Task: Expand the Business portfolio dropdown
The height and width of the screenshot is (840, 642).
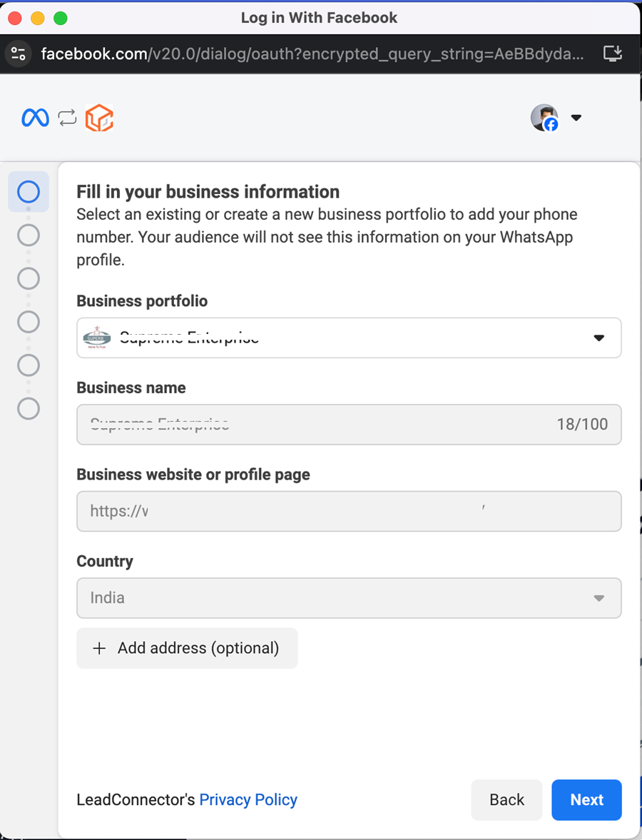Action: (598, 338)
